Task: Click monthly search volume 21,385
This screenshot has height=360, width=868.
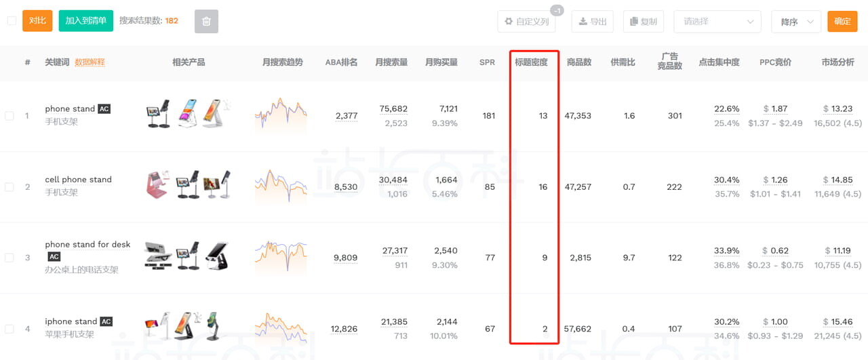Action: 394,321
